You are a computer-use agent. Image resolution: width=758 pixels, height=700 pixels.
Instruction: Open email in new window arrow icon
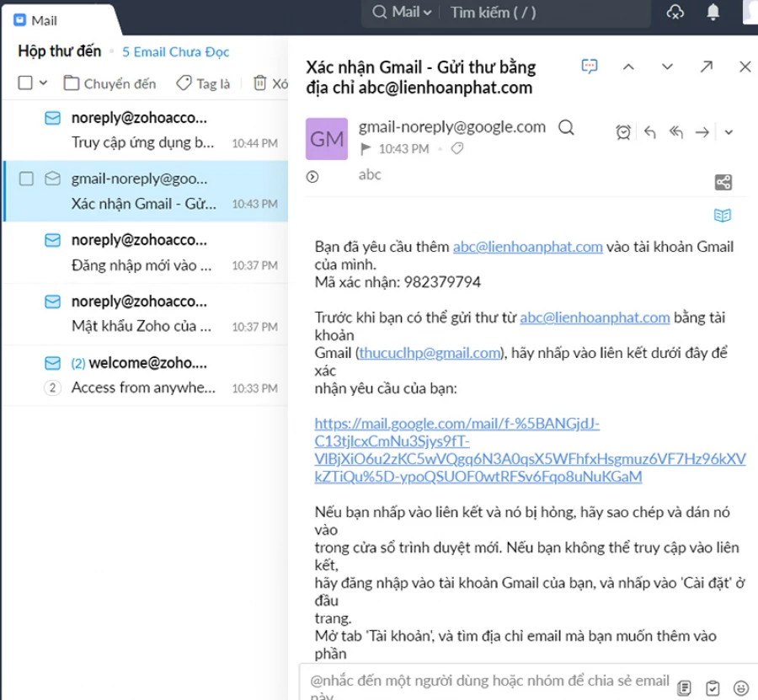707,67
